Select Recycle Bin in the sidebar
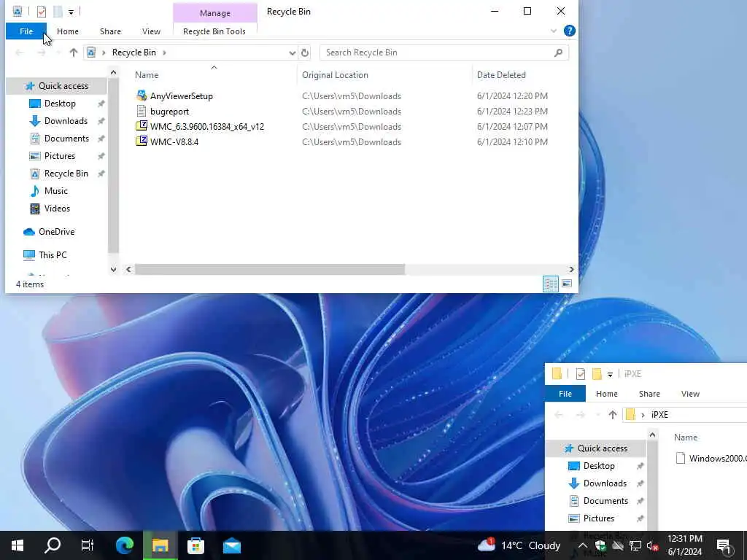 66,174
